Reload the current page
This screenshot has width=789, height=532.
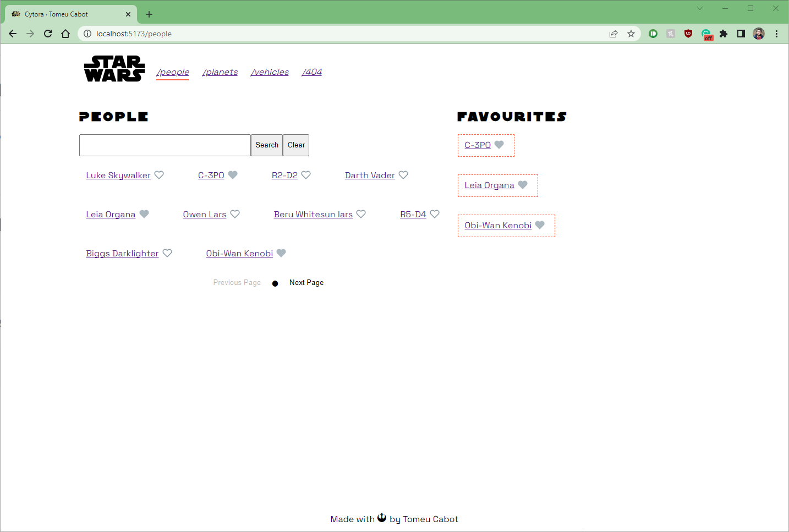pos(48,34)
